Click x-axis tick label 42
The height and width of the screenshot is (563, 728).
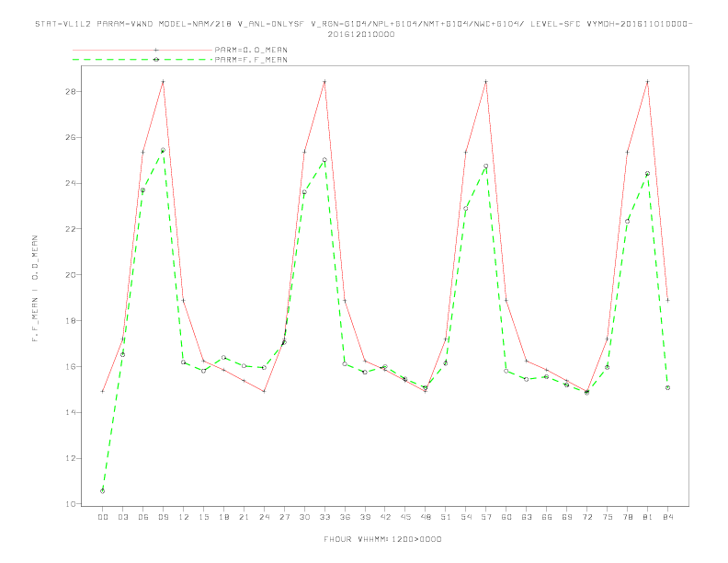pos(385,517)
